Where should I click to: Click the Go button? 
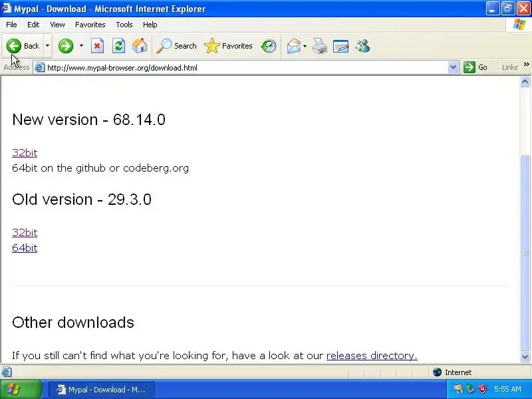[475, 68]
